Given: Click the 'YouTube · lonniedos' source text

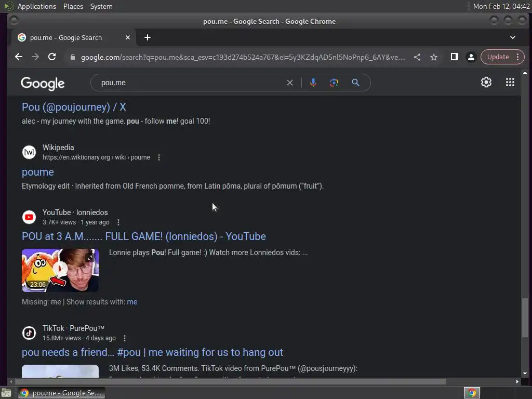Looking at the screenshot, I should 75,212.
